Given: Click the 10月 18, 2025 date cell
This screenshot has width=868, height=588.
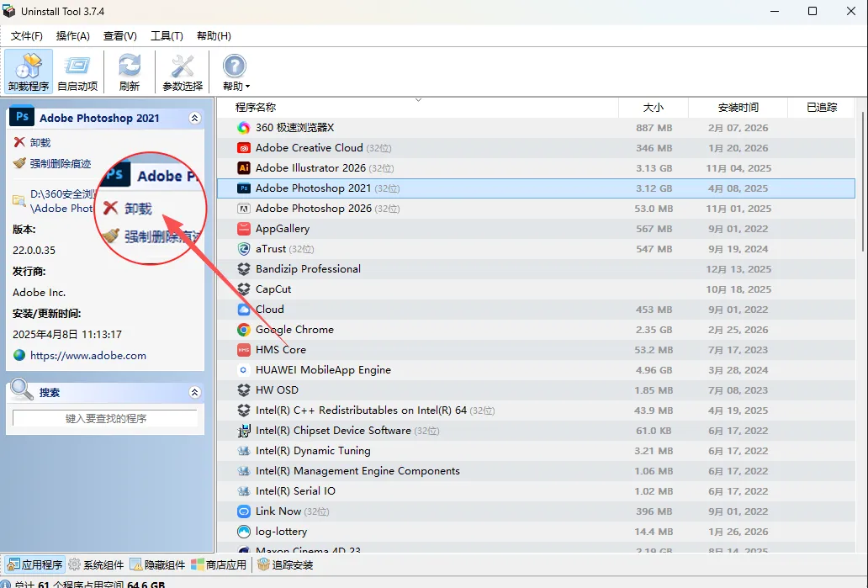Looking at the screenshot, I should 738,289.
